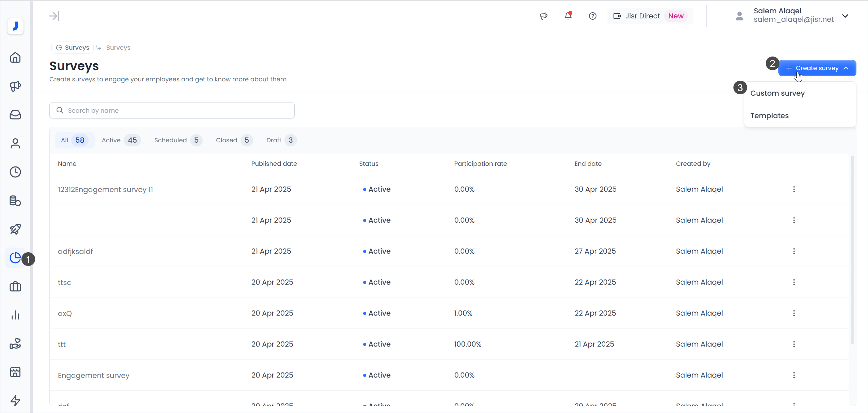Expand the Salem Alaqel account dropdown
The width and height of the screenshot is (868, 413).
(845, 16)
